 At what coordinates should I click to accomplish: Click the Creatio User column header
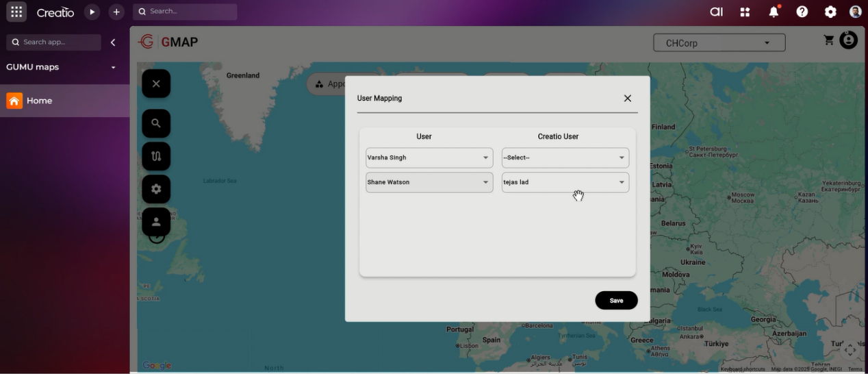pos(558,136)
